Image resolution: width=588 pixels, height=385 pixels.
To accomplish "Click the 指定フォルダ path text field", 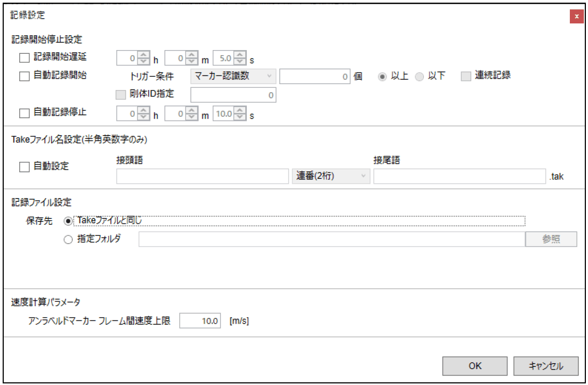I will (x=332, y=239).
